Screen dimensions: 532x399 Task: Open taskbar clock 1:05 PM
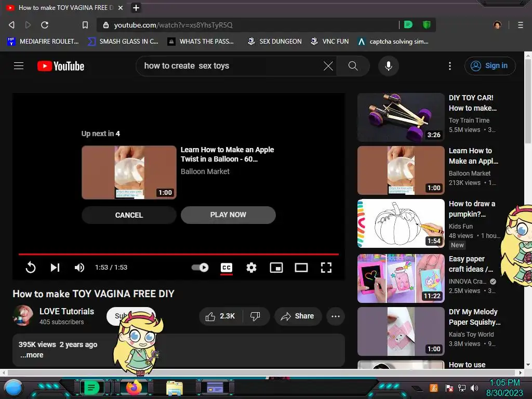504,382
